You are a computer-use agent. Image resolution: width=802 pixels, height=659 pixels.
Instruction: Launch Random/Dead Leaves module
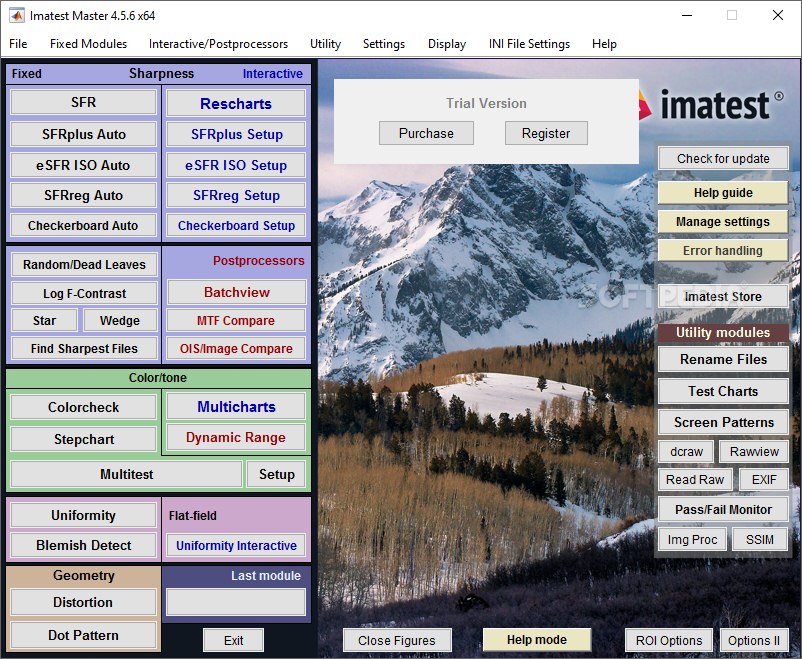84,265
